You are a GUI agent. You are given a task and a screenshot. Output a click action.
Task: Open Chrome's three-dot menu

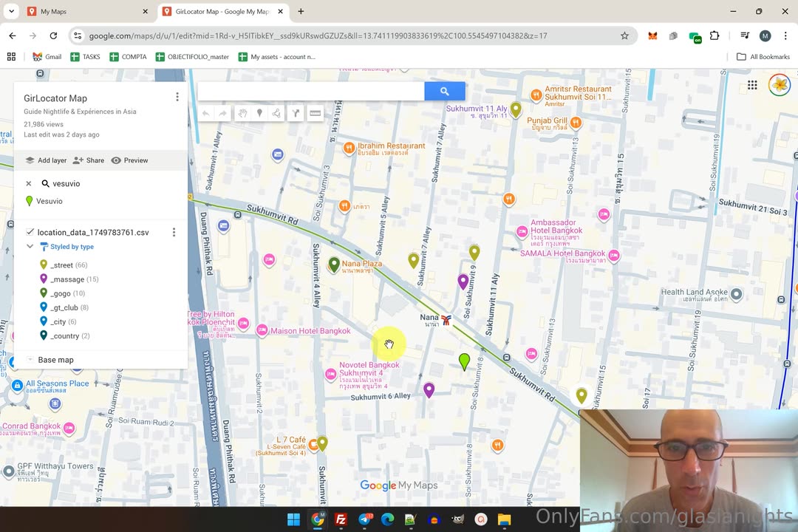(785, 35)
